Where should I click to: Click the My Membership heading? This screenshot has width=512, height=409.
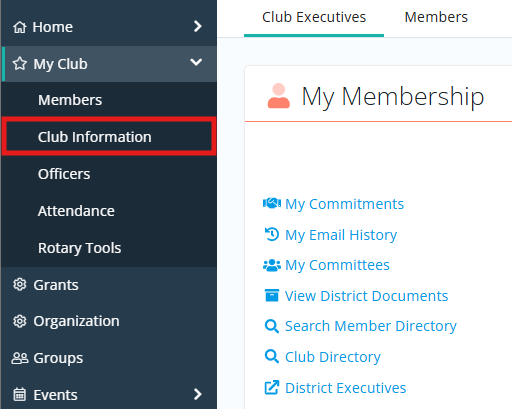[393, 97]
